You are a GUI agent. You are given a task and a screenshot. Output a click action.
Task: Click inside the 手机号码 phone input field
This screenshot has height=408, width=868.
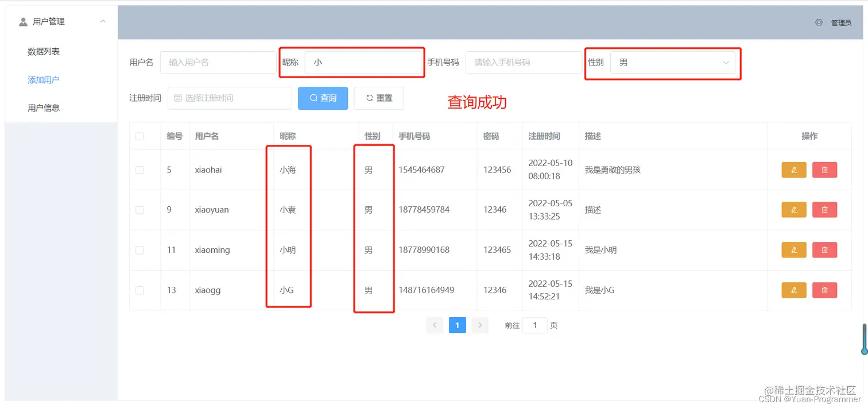point(522,63)
